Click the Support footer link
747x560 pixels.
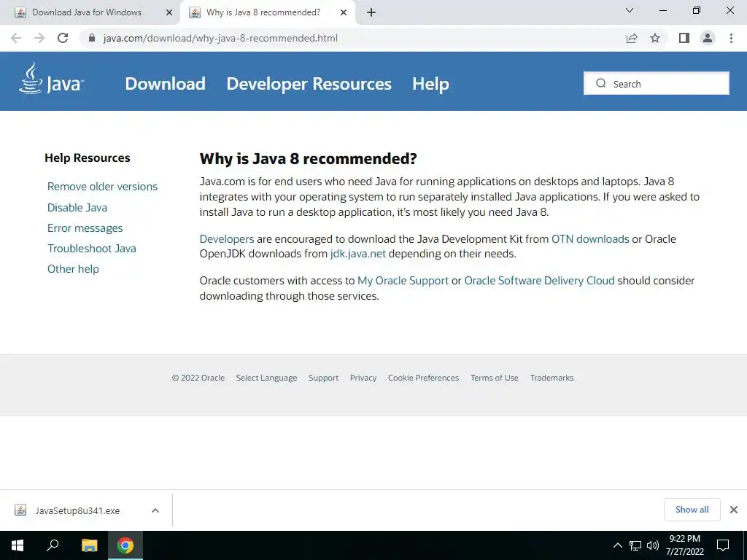coord(323,378)
